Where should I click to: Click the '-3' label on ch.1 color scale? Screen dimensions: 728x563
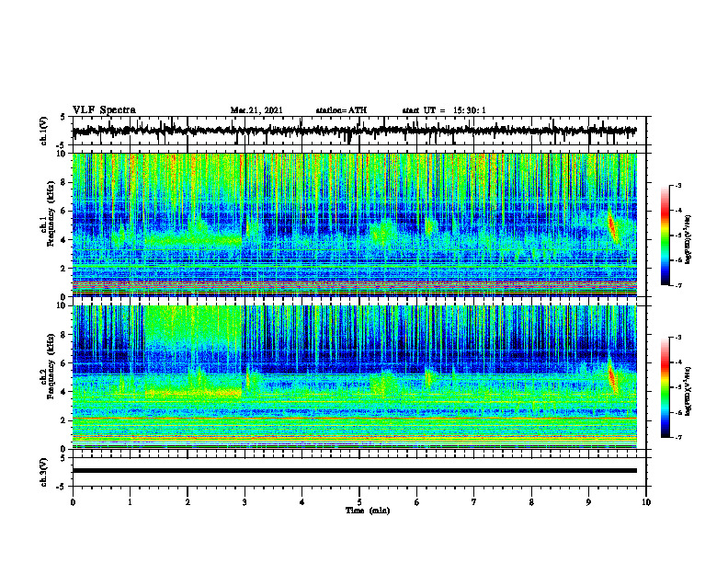coord(678,186)
